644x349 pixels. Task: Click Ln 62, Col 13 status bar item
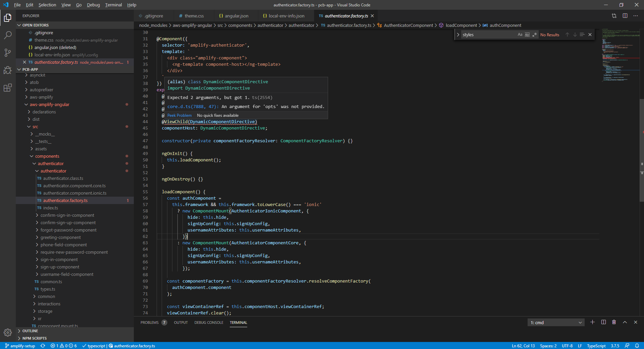pyautogui.click(x=523, y=346)
